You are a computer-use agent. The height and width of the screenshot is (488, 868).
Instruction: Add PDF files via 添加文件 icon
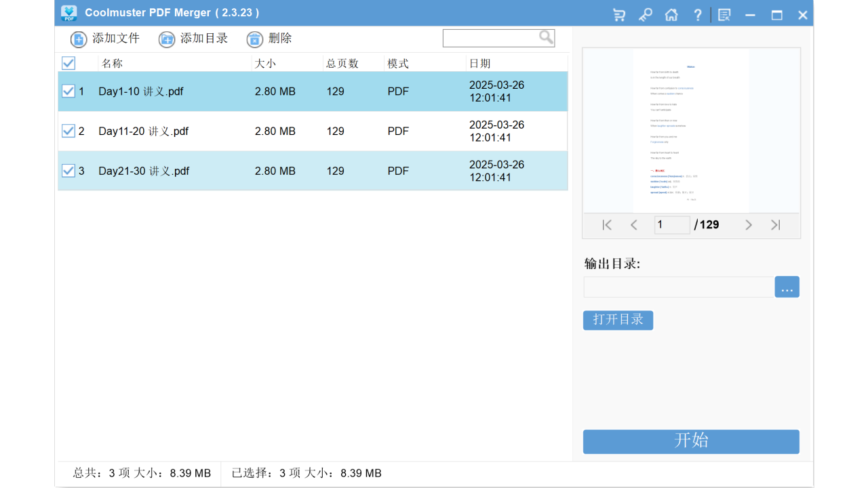click(x=78, y=39)
